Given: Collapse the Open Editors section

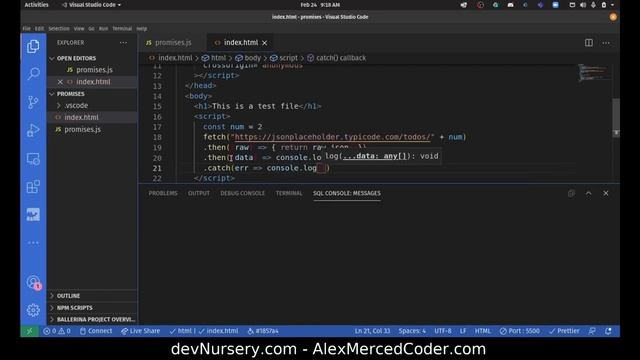Looking at the screenshot, I should point(52,58).
